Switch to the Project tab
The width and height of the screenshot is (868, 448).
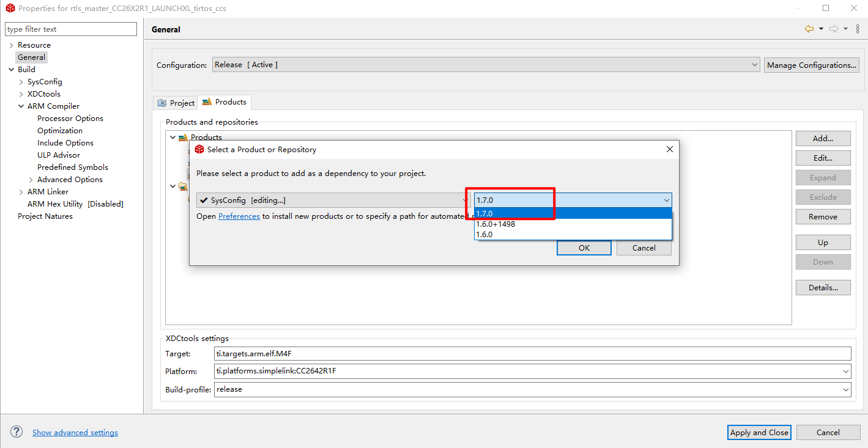click(x=176, y=103)
